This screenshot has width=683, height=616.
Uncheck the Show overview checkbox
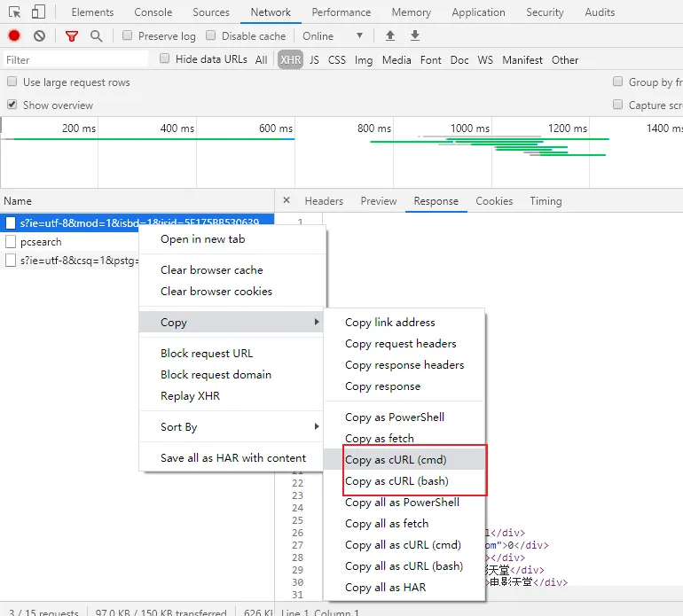(12, 105)
